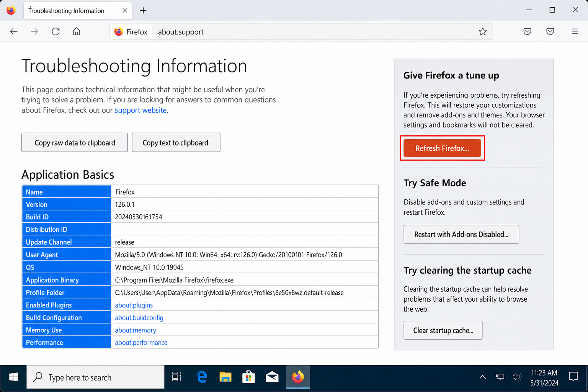The image size is (588, 392).
Task: Click the User Agent string value
Action: click(229, 255)
